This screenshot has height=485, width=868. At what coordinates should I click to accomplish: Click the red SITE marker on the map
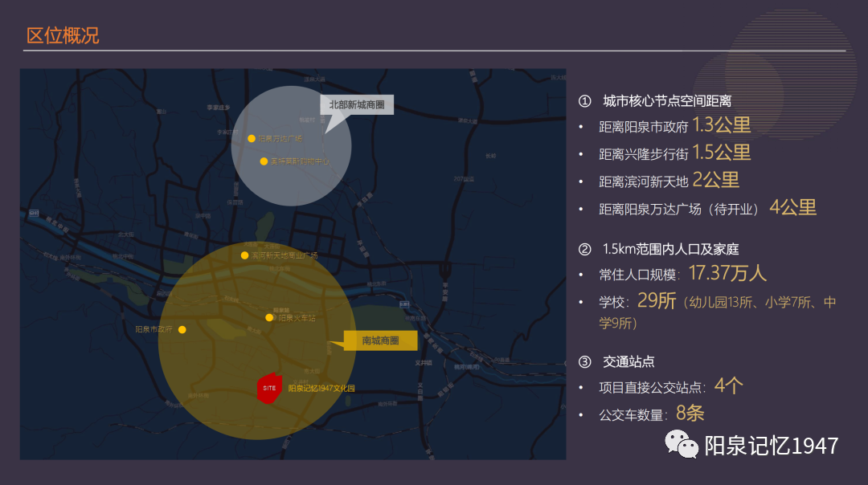(269, 388)
